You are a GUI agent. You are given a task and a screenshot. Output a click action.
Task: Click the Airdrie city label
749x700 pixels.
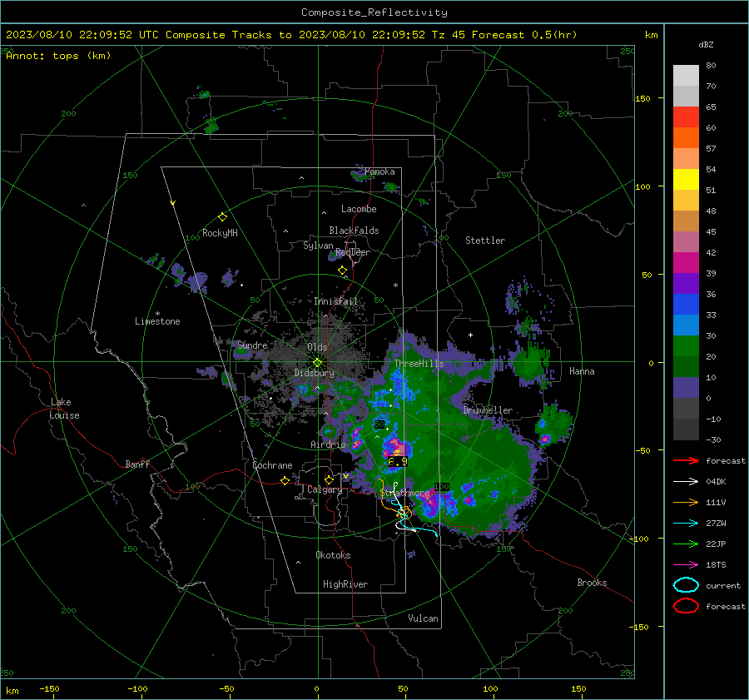[328, 444]
